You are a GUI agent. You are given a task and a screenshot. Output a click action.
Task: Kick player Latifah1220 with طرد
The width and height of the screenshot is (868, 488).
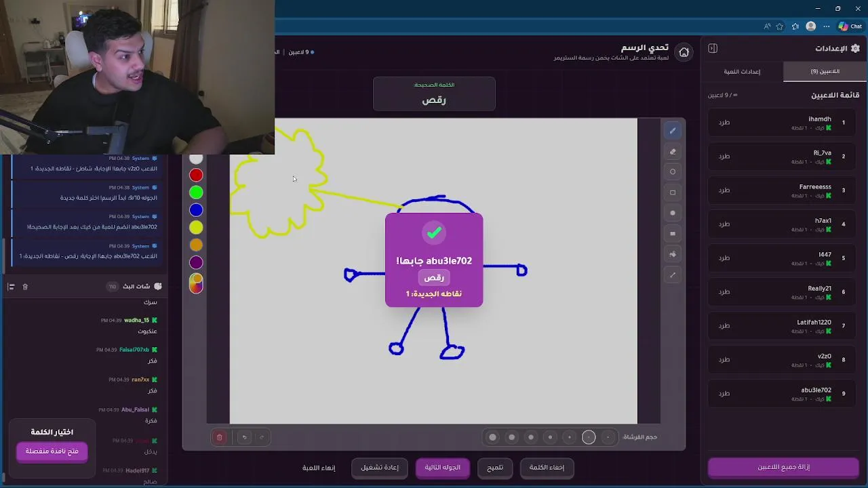(724, 326)
